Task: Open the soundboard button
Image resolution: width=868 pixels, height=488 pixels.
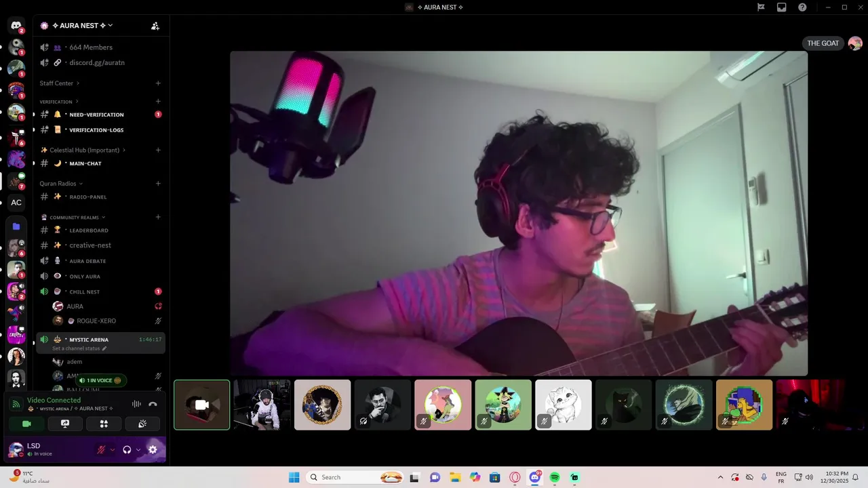Action: 142,424
